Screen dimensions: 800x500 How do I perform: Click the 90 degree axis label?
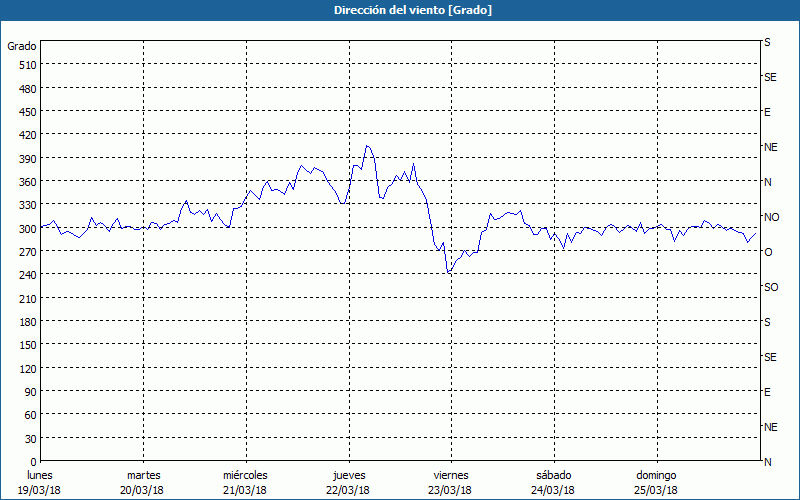[x=28, y=392]
